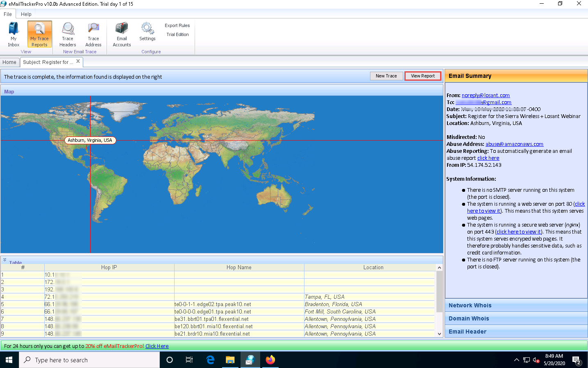This screenshot has height=368, width=588.
Task: Click the # column header
Action: (x=23, y=267)
